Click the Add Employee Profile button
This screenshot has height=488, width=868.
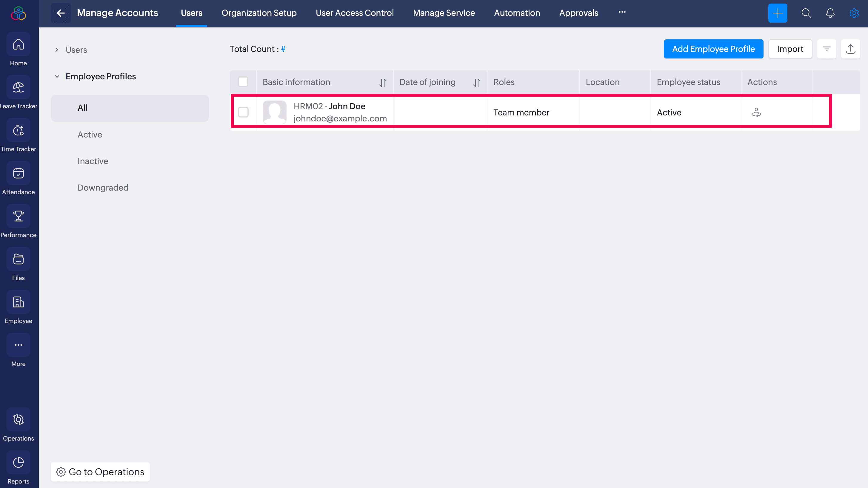pos(713,49)
